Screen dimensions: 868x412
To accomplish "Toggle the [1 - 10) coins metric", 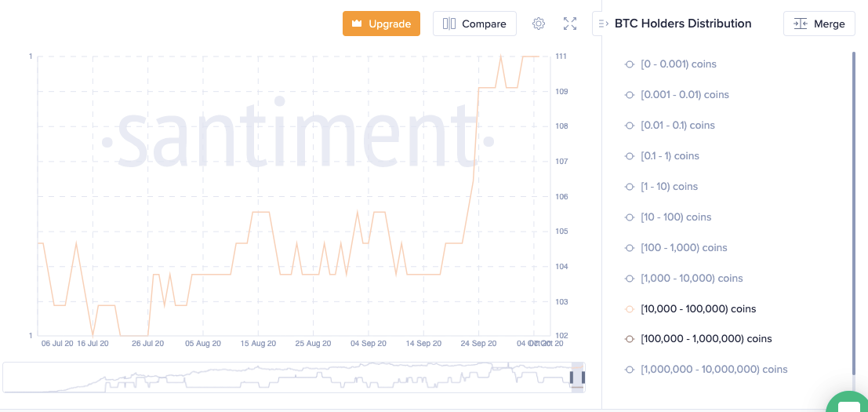I will (661, 186).
